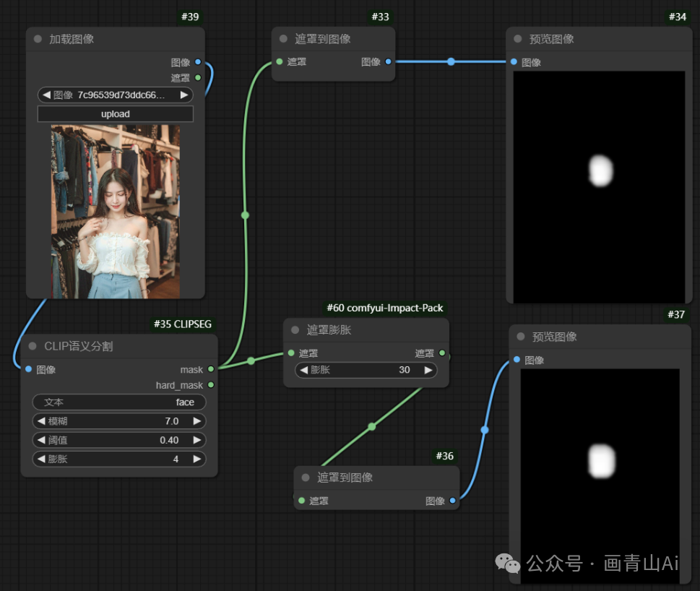Click the hard_mask output port
Image resolution: width=700 pixels, height=591 pixels.
pos(211,385)
